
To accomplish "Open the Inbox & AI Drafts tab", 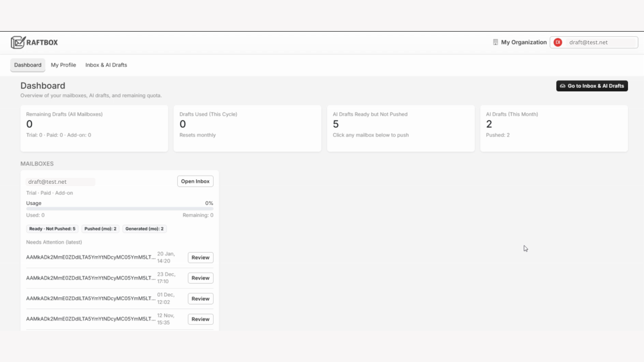I will [x=106, y=65].
